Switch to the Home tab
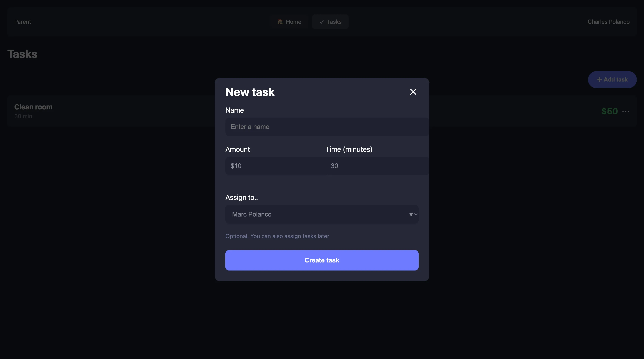The height and width of the screenshot is (359, 644). pyautogui.click(x=289, y=22)
